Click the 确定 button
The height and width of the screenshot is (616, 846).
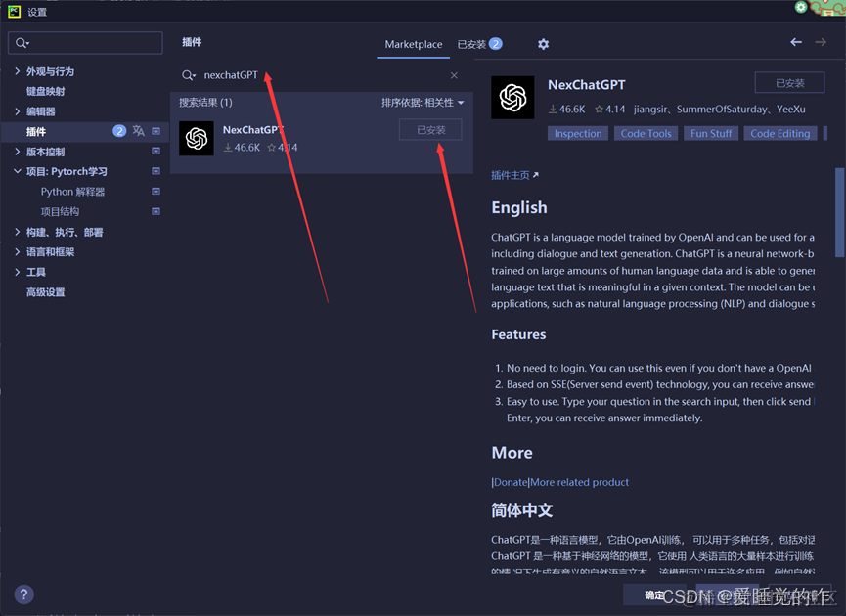coord(654,594)
